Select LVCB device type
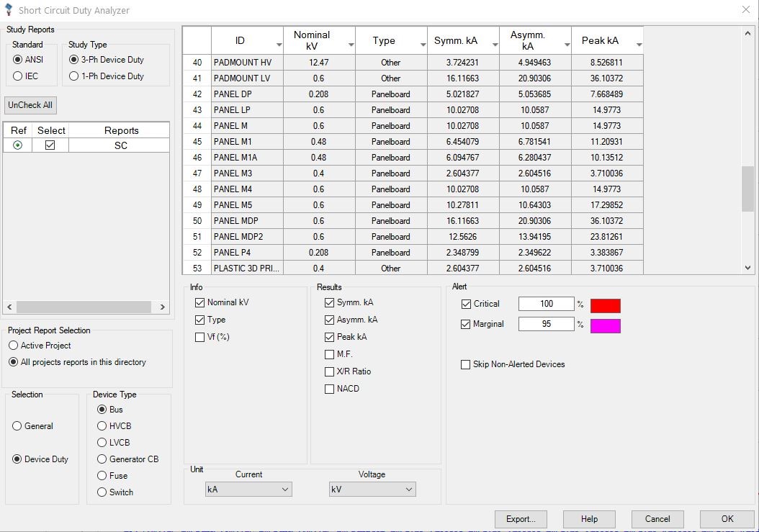Viewport: 759px width, 532px height. pos(102,443)
